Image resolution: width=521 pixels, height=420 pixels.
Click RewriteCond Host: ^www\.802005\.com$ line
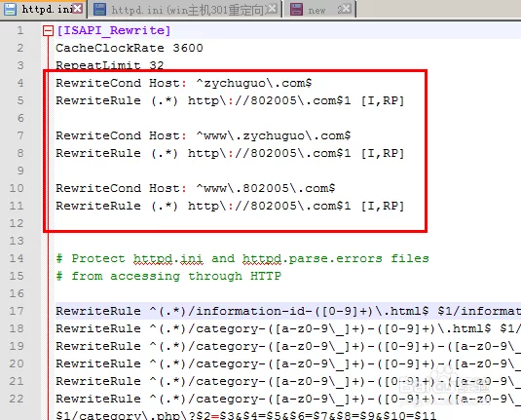tap(196, 188)
